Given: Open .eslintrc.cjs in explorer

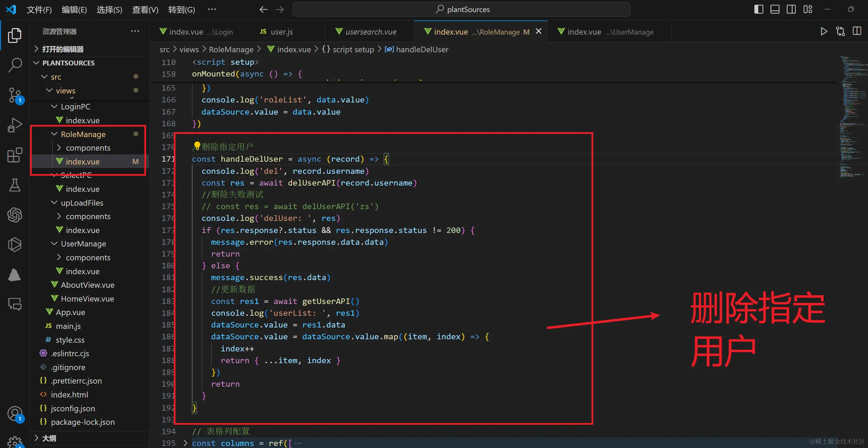Looking at the screenshot, I should pyautogui.click(x=89, y=353).
